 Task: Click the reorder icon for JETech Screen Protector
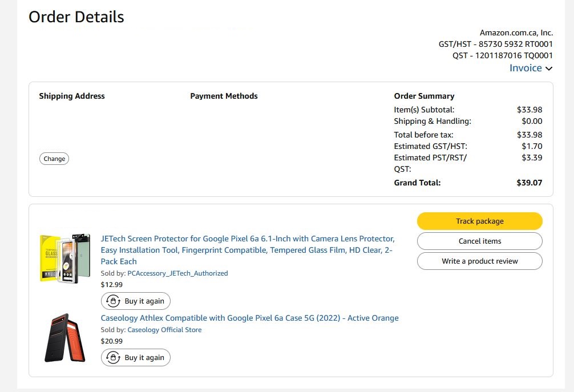(113, 301)
